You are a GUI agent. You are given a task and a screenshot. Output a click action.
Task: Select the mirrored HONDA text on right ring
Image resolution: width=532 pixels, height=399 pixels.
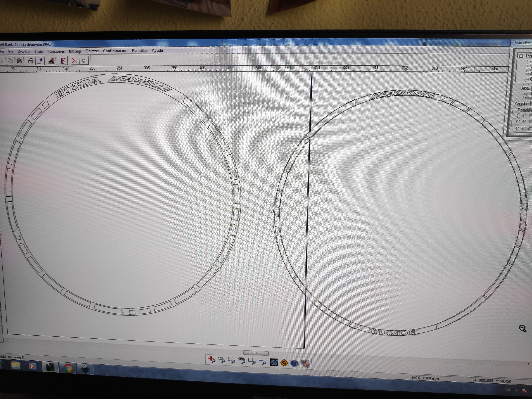pyautogui.click(x=394, y=332)
